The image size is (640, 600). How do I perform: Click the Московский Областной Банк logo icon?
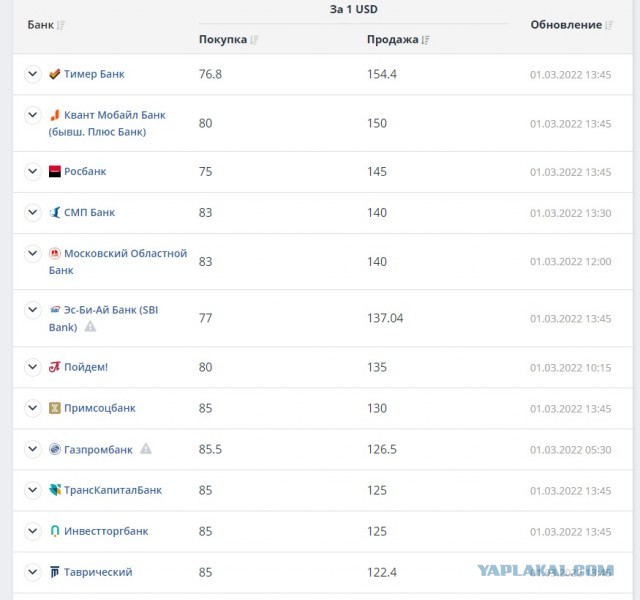(55, 253)
